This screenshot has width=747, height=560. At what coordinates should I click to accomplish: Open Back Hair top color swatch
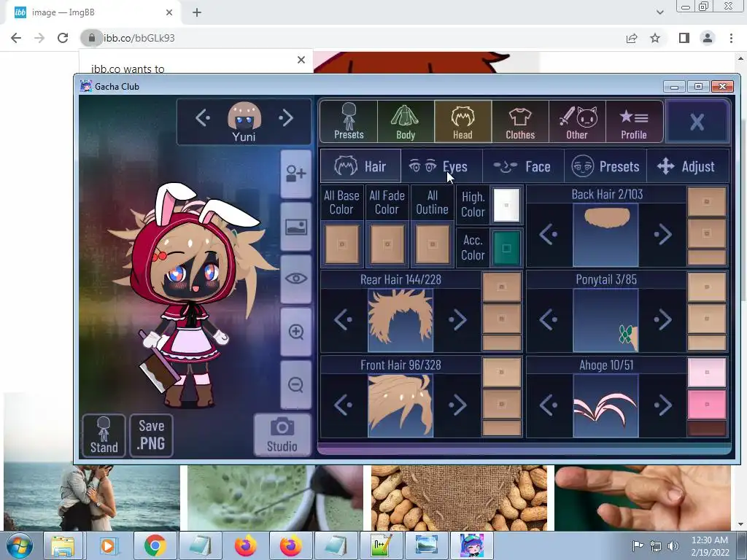706,201
